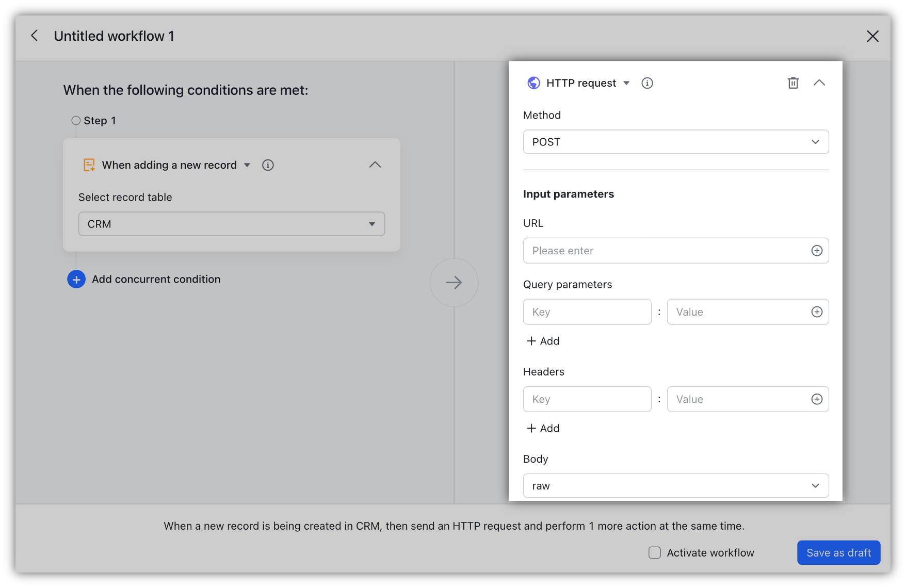This screenshot has height=588, width=906.
Task: Select the Step 1 circle marker
Action: click(76, 121)
